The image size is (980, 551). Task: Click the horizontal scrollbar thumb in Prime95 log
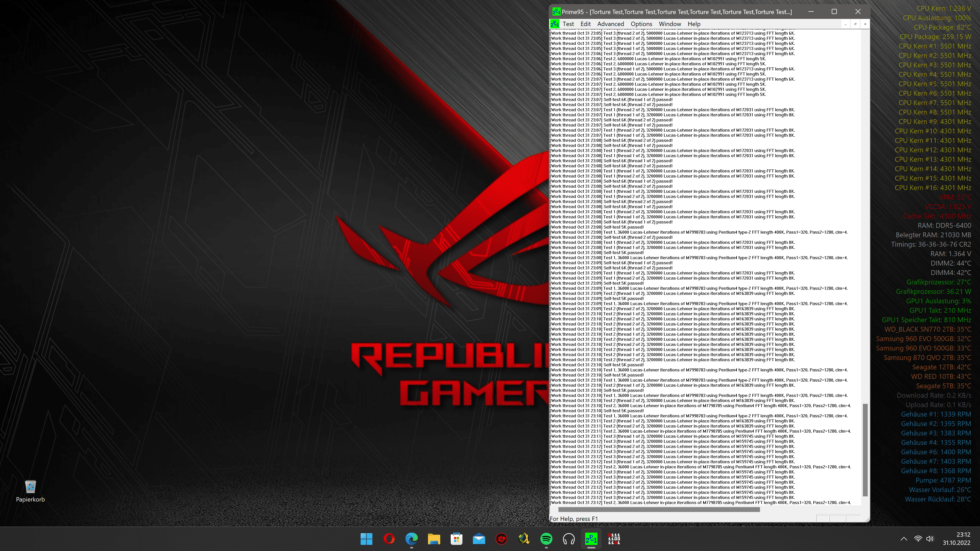659,510
